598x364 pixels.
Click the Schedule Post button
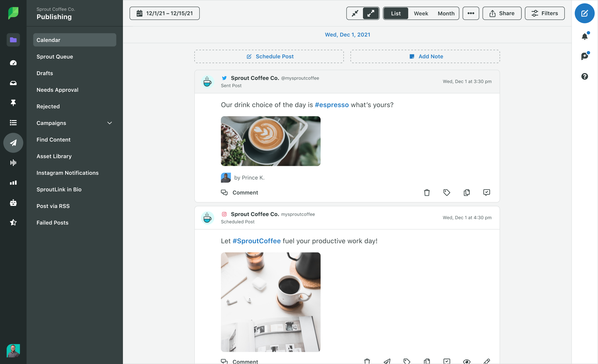pyautogui.click(x=269, y=56)
